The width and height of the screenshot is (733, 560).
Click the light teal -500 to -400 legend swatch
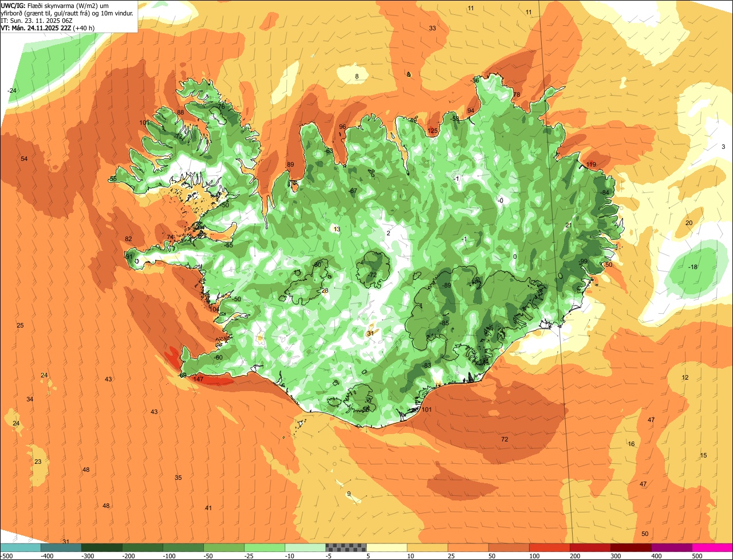(20, 547)
